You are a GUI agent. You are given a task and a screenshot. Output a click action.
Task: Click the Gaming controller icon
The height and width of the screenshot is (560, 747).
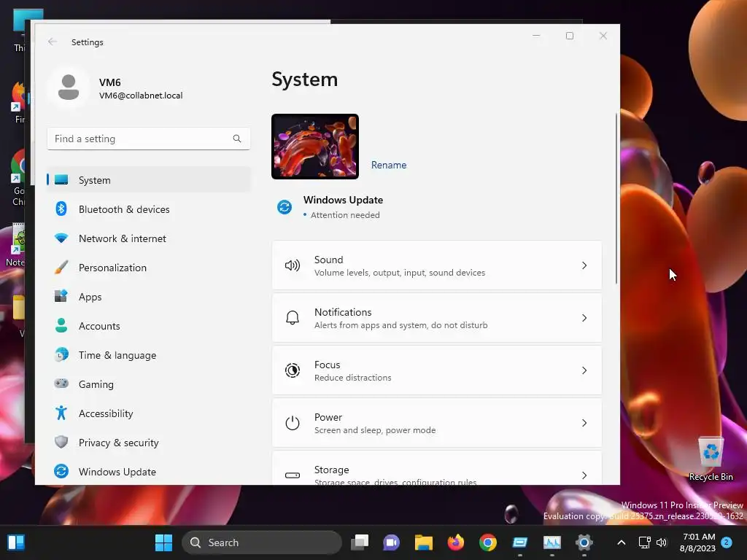coord(61,384)
